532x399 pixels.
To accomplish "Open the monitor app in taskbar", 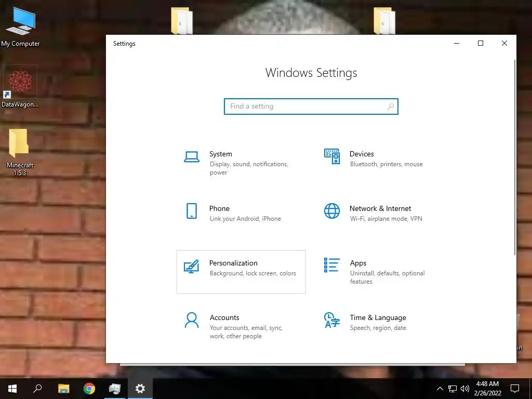I will pos(115,389).
